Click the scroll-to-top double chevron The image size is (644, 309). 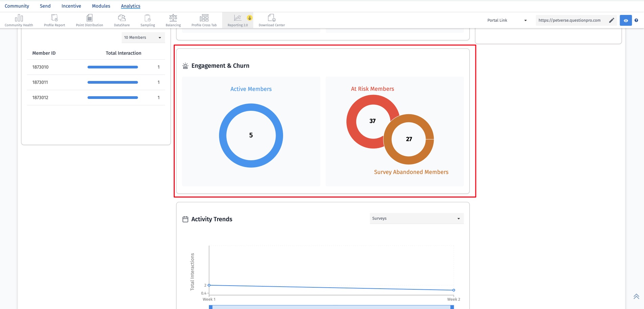pyautogui.click(x=636, y=296)
